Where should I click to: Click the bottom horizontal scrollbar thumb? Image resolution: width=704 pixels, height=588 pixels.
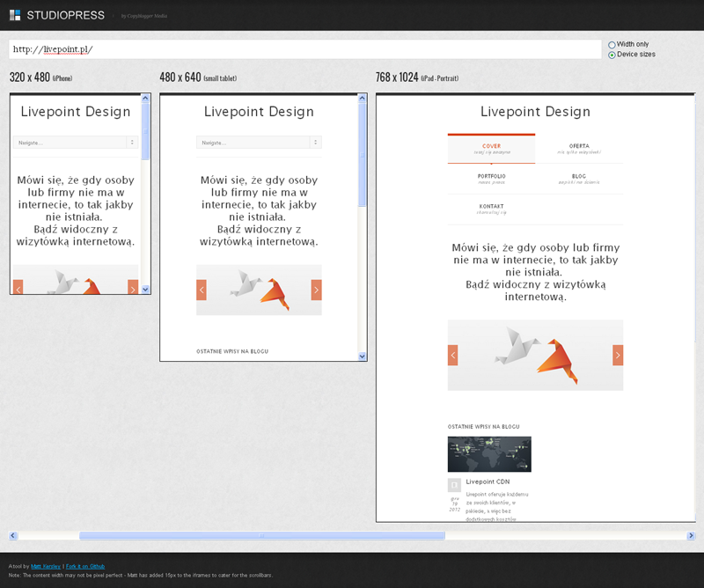[261, 535]
